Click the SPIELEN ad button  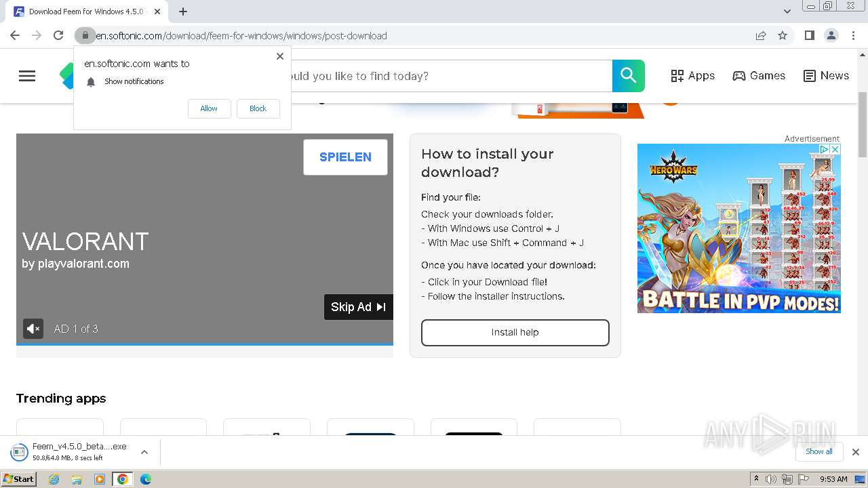345,157
